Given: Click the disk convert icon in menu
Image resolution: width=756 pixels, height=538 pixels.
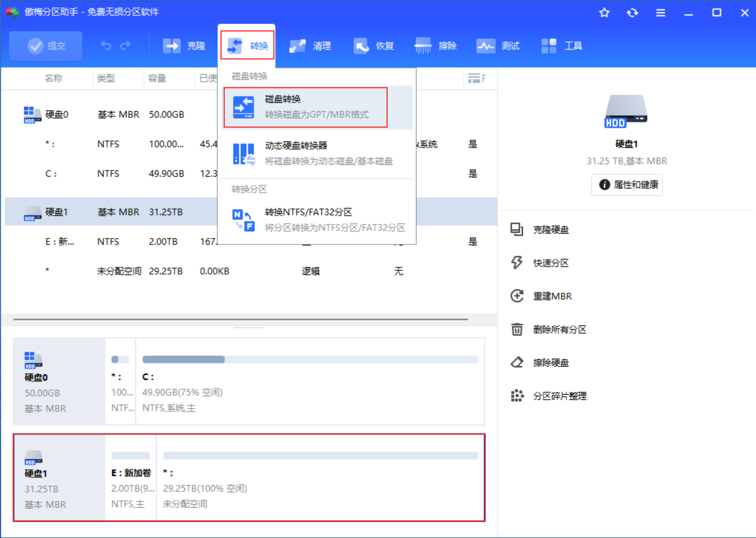Looking at the screenshot, I should coord(243,107).
